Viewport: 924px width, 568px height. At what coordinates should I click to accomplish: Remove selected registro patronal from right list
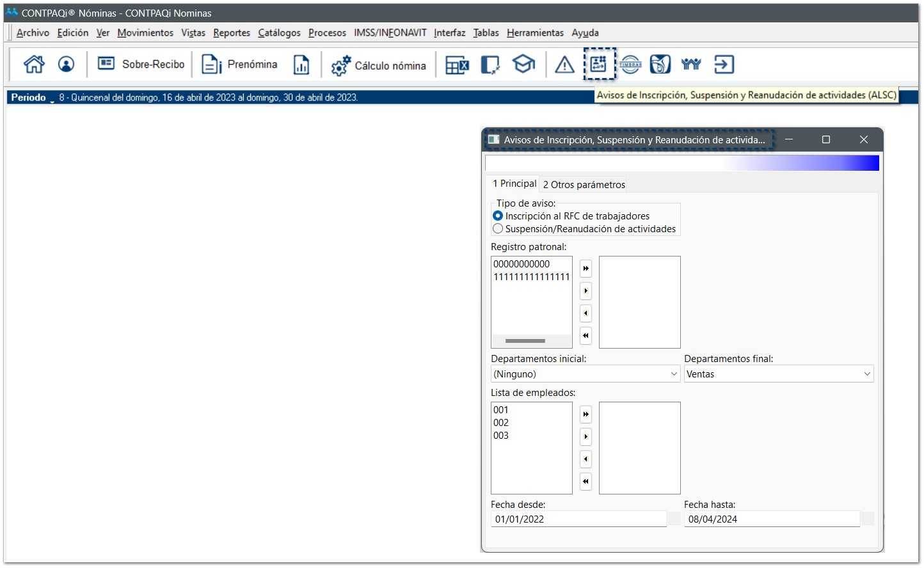pyautogui.click(x=585, y=313)
